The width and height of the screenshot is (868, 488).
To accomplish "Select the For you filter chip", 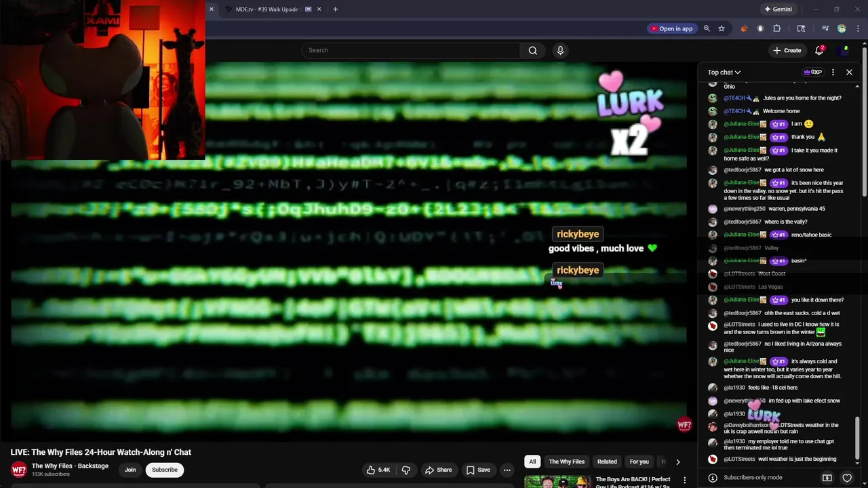I will coord(639,462).
